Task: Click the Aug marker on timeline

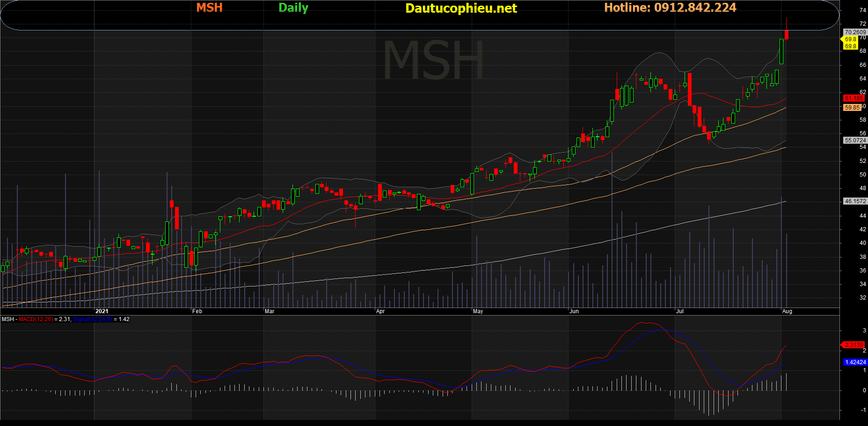Action: pos(787,311)
